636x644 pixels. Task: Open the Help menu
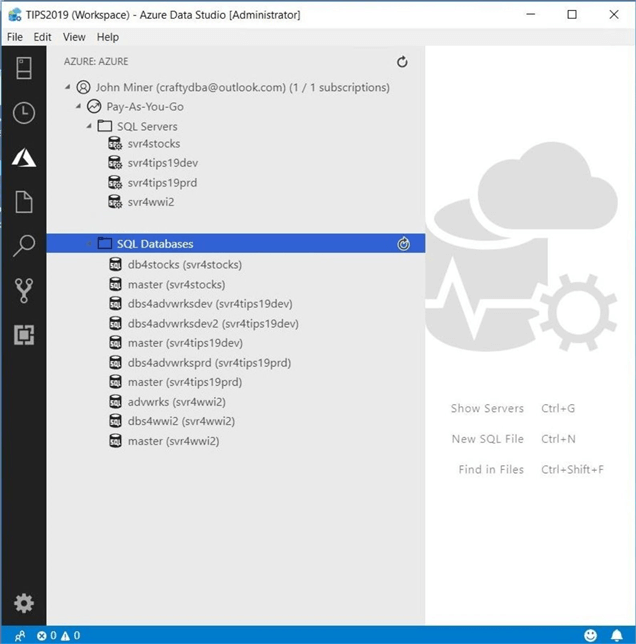click(x=108, y=37)
